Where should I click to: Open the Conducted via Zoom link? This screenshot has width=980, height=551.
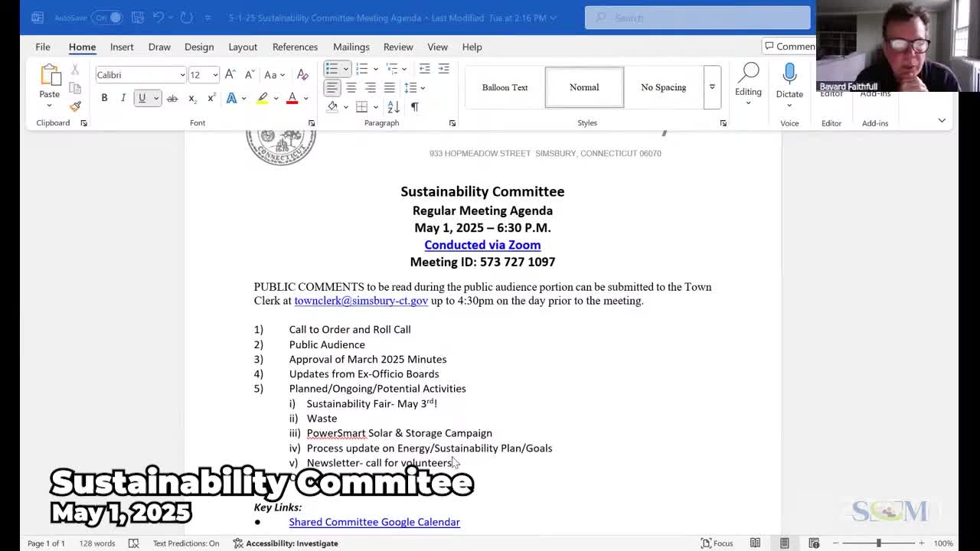pyautogui.click(x=482, y=245)
